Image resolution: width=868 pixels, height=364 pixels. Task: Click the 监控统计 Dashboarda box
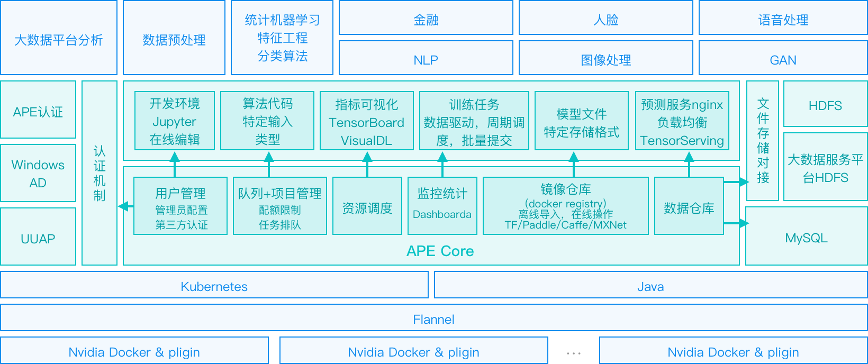pyautogui.click(x=442, y=206)
